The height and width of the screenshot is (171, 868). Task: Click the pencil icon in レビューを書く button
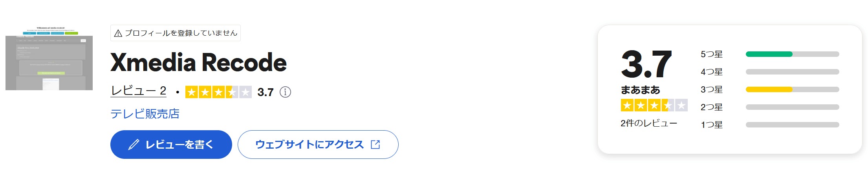pyautogui.click(x=134, y=145)
